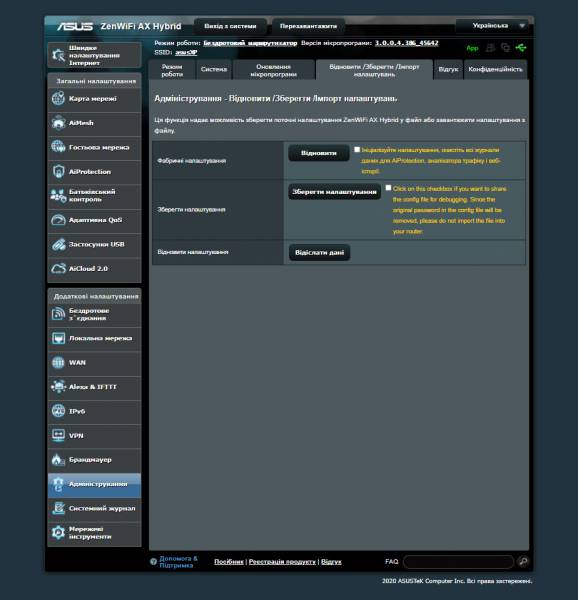Open the firmware version 3.0.0.4.386_45642 link
578x600 pixels.
tap(407, 43)
